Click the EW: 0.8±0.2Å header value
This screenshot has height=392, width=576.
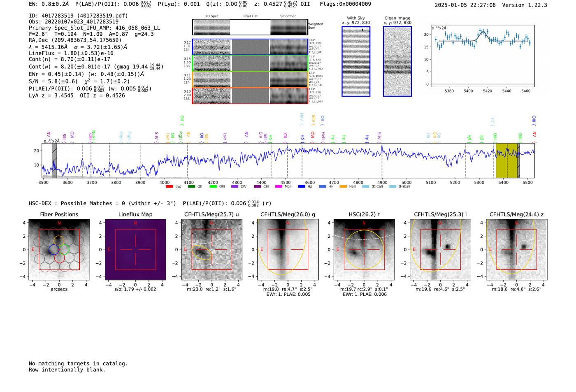[x=49, y=4]
